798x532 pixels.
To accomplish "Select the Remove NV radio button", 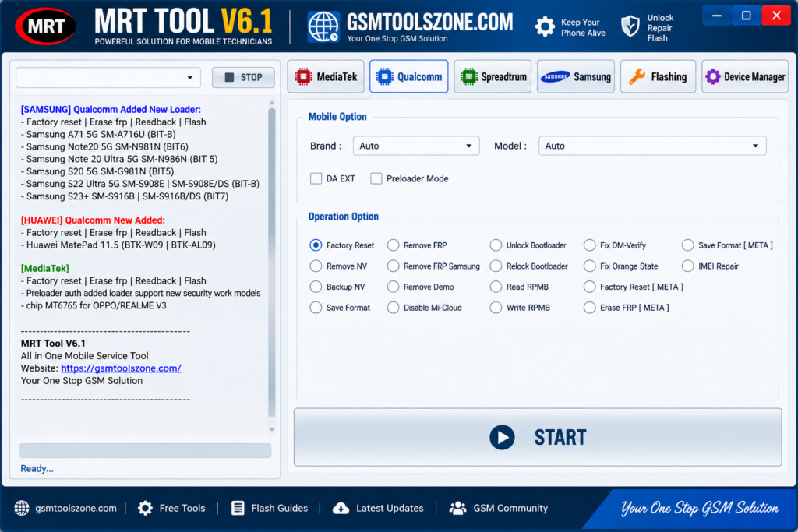I will pos(316,266).
